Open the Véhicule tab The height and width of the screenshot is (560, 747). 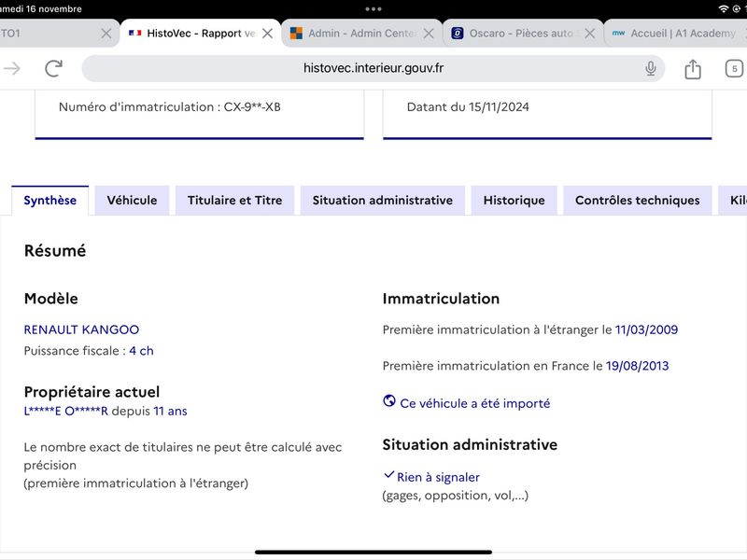pos(132,201)
